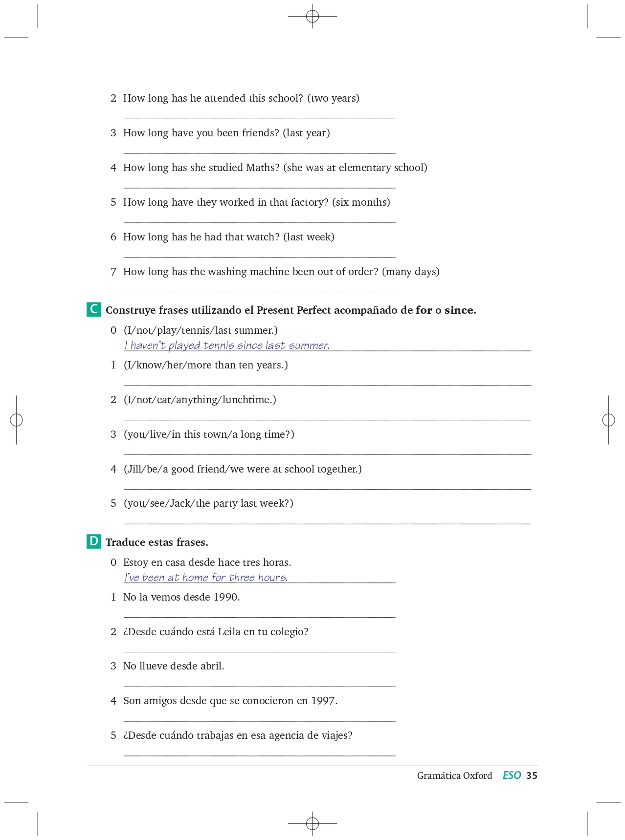The width and height of the screenshot is (625, 840).
Task: Click the right margin registration crosshair mark
Action: [608, 420]
